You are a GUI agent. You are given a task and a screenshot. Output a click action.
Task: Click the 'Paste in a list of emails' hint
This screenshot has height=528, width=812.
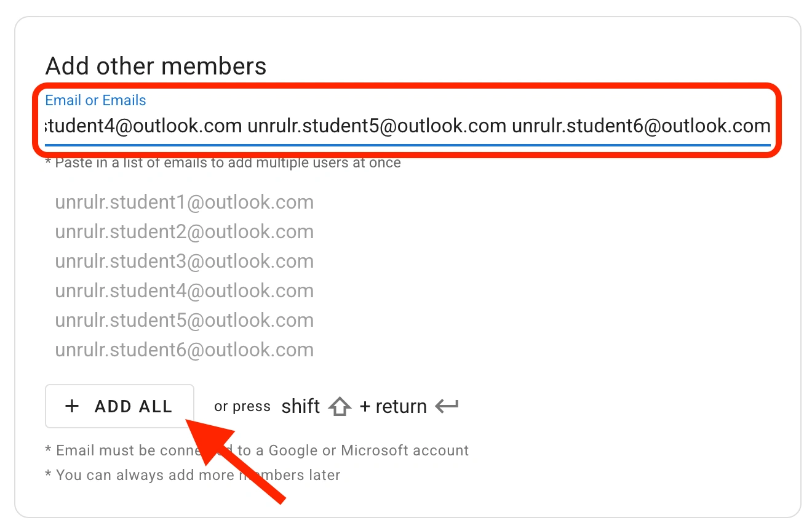pyautogui.click(x=223, y=163)
